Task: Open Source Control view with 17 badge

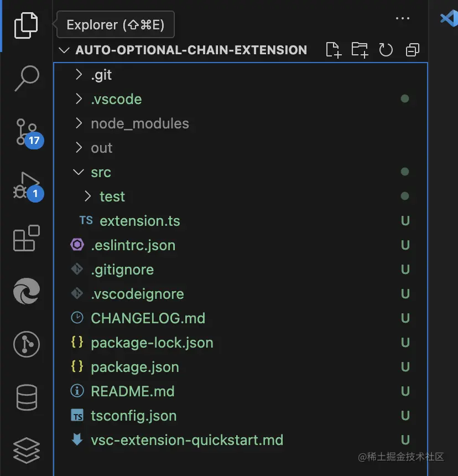Action: 29,133
